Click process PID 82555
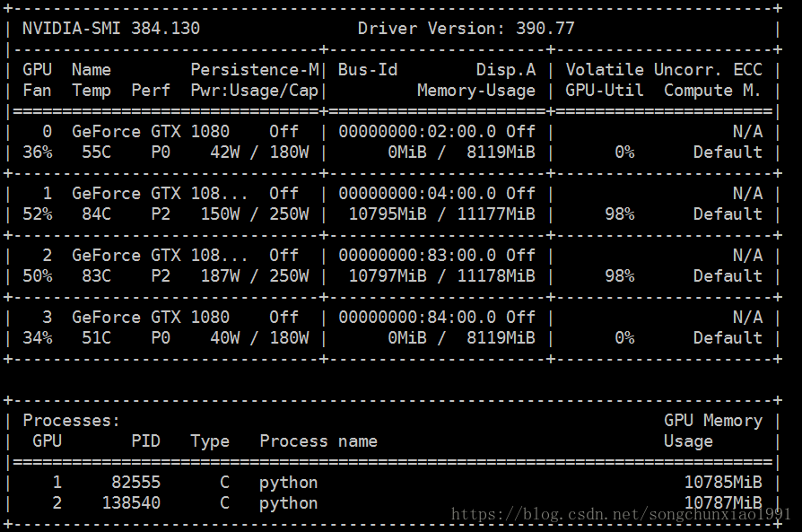This screenshot has width=802, height=532. (x=136, y=483)
